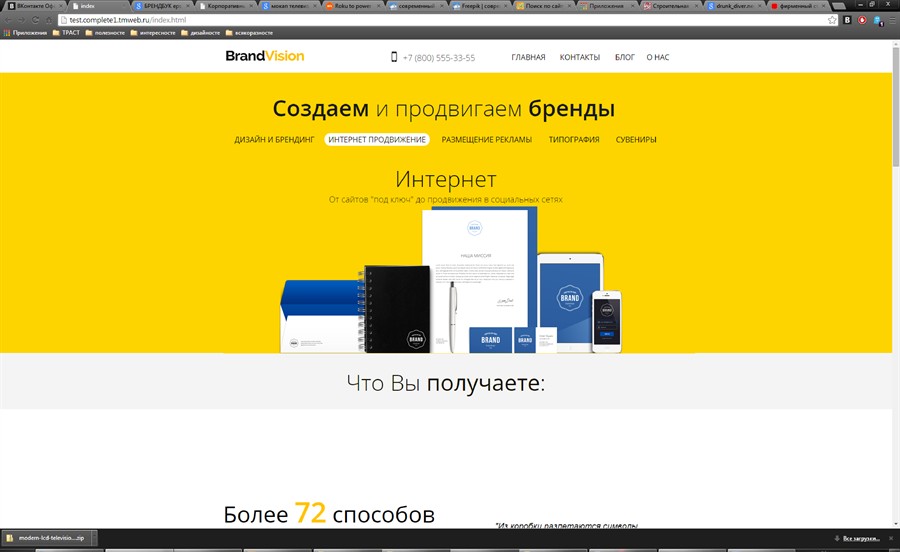Switch to the ДИЗАЙН И БРЕНДИНГ tab
Image resolution: width=900 pixels, height=552 pixels.
tap(274, 140)
